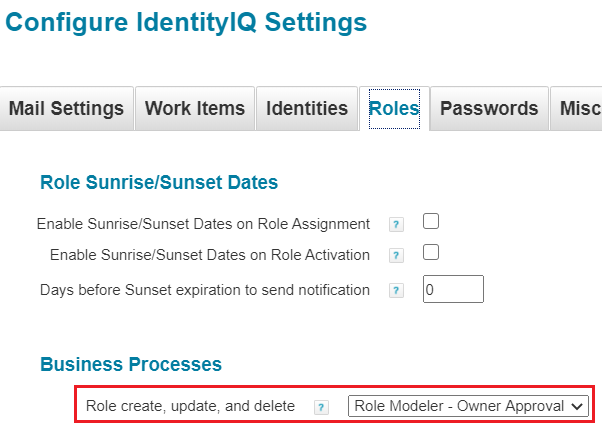The width and height of the screenshot is (602, 426).
Task: Click the 'Role create, update, and delete' label
Action: tap(190, 406)
